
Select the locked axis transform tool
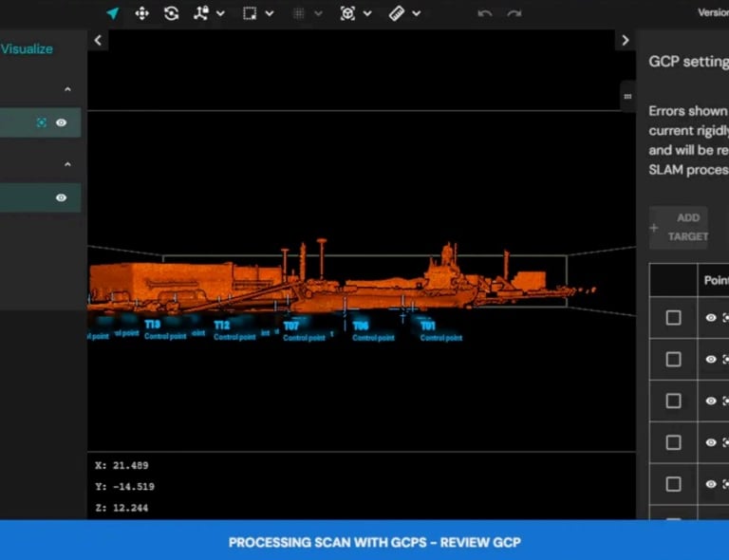pyautogui.click(x=201, y=13)
